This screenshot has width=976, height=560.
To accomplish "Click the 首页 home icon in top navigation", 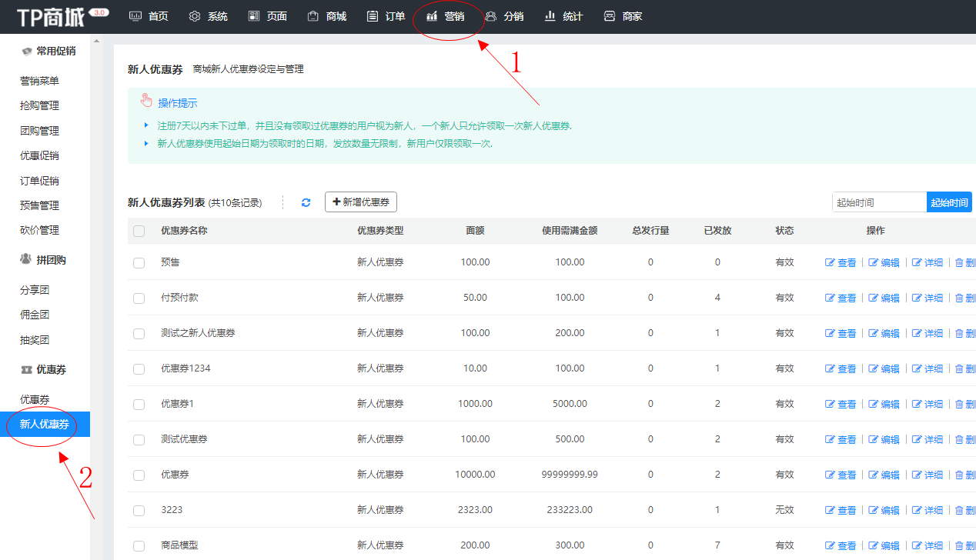I will [x=135, y=16].
